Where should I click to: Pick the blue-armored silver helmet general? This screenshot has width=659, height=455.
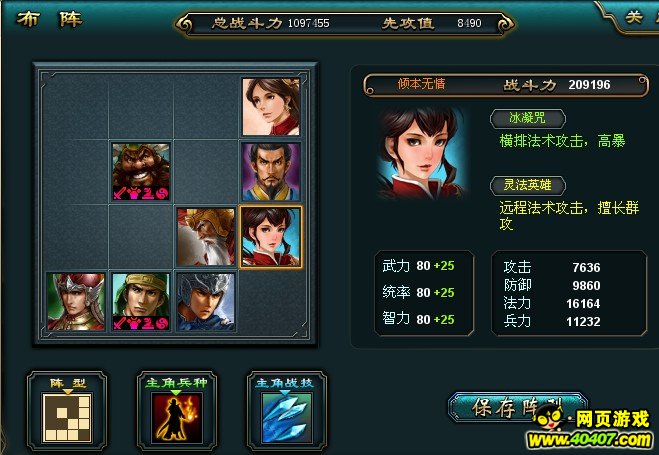coord(206,302)
